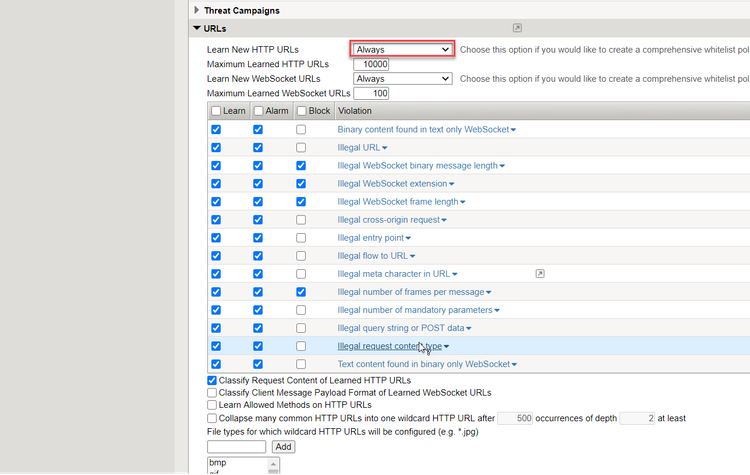This screenshot has width=750, height=475.
Task: Open Learn New HTTP URLs dropdown
Action: (403, 49)
